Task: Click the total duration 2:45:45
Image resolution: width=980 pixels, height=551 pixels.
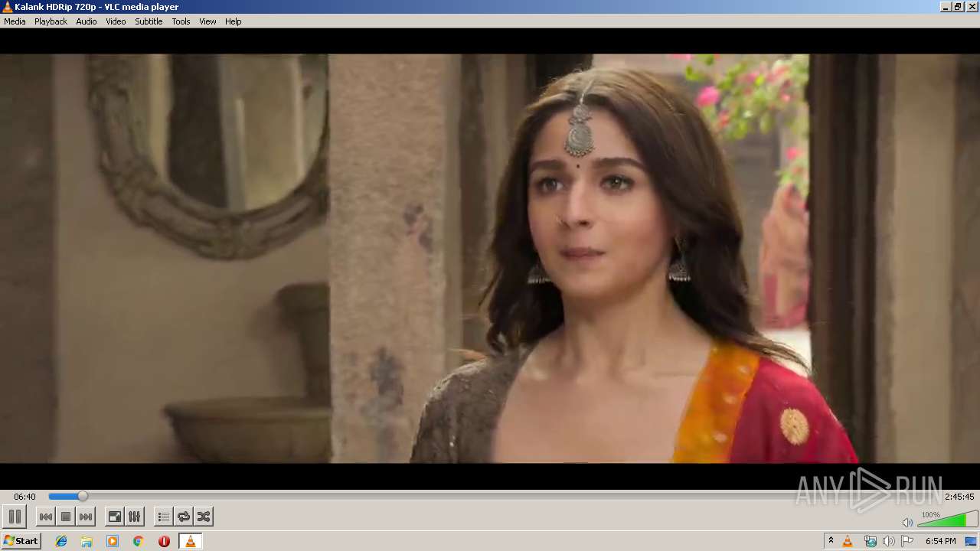Action: 959,497
